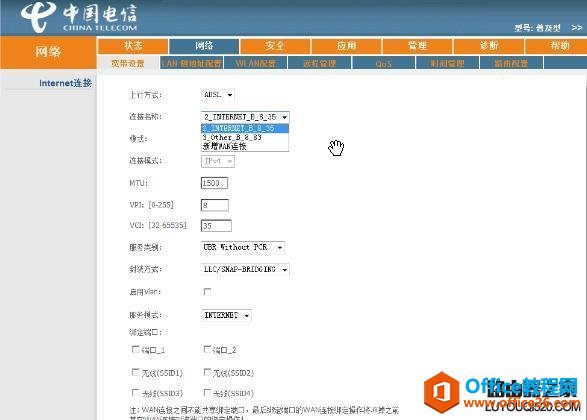587x420 pixels.
Task: Open the 状态 main tab
Action: [133, 46]
